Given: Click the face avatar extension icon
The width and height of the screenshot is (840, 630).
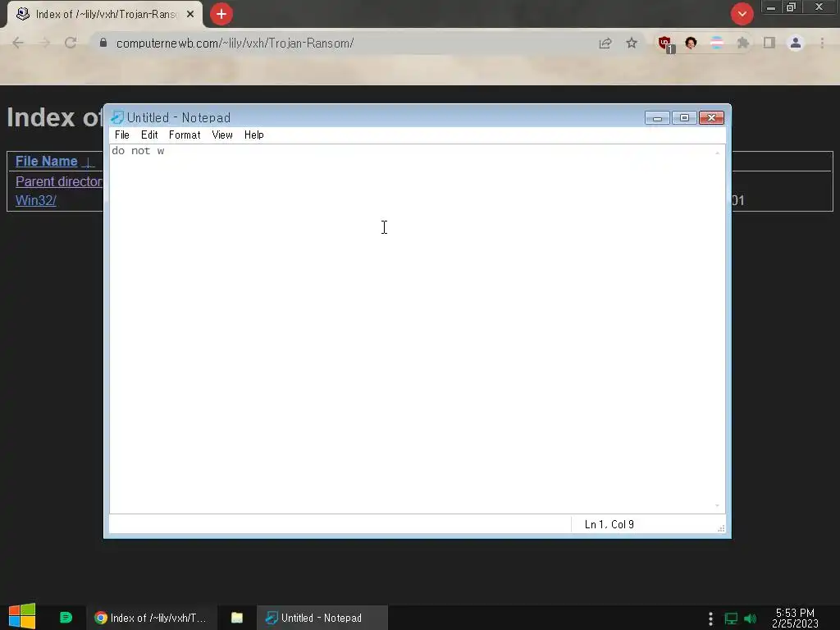Looking at the screenshot, I should coord(691,43).
